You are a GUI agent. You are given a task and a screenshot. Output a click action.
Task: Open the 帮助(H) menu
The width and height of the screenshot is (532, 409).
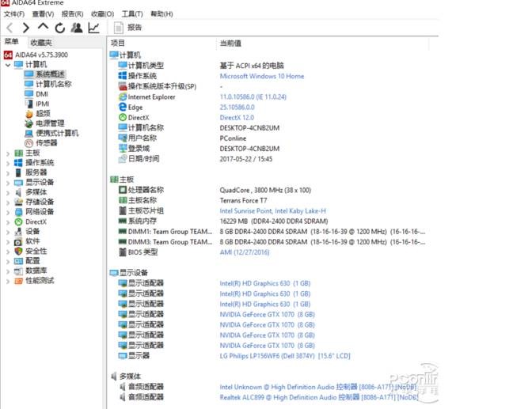(161, 14)
